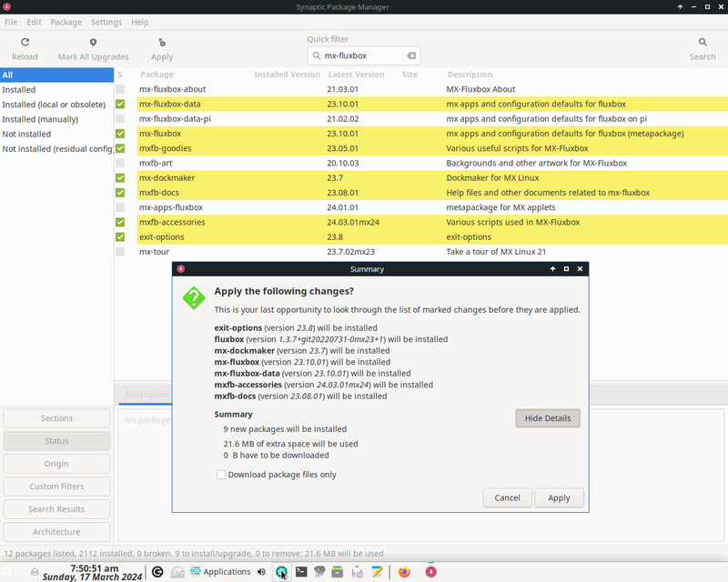The width and height of the screenshot is (728, 582).
Task: Click Apply button in Summary dialog
Action: [559, 498]
